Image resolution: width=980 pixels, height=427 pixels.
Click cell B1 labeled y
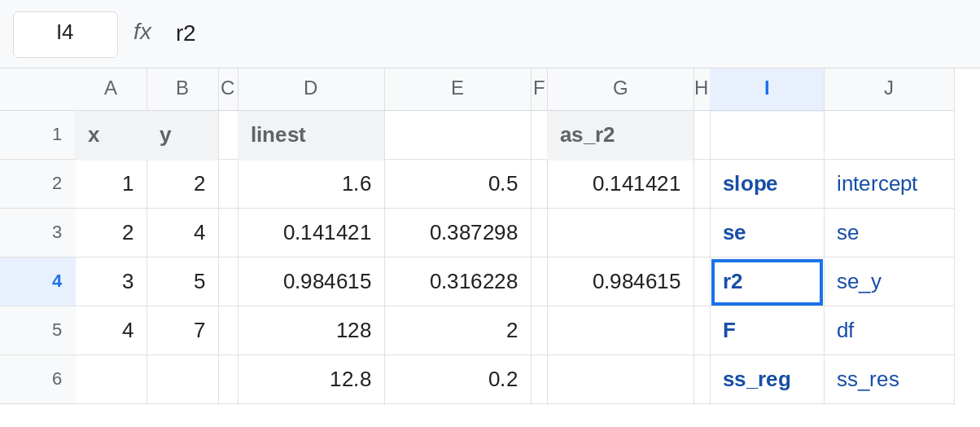[x=182, y=134]
